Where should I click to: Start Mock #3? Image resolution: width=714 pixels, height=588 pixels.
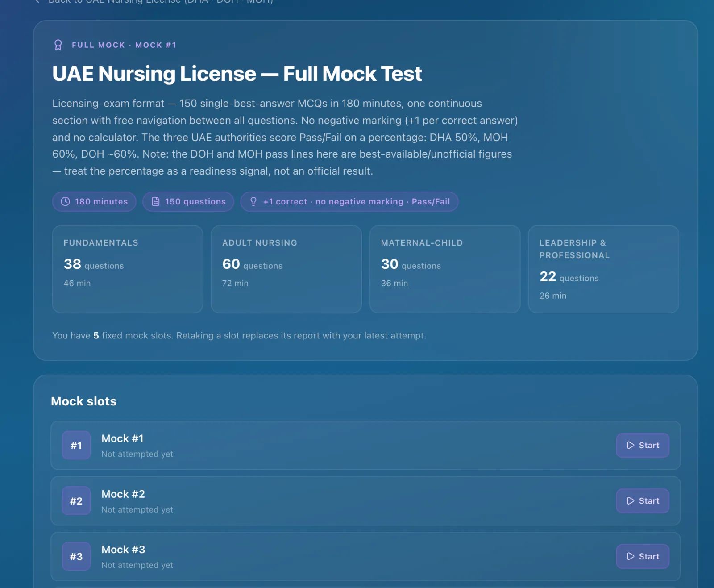[x=643, y=556]
